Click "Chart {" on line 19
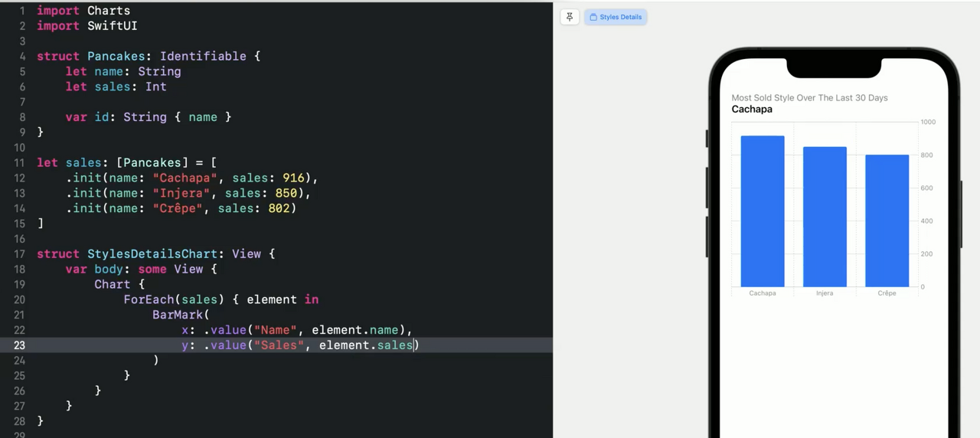 119,285
